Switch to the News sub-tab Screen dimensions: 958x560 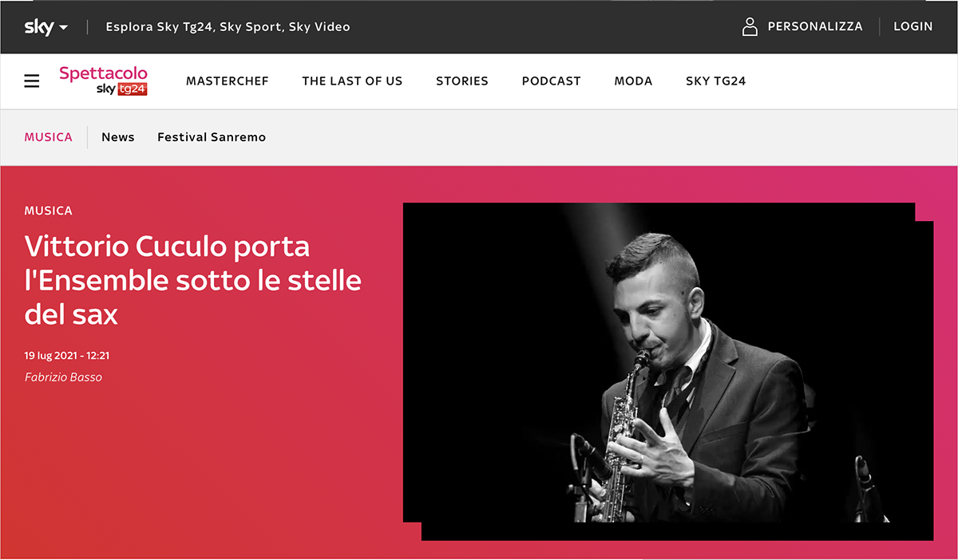(x=118, y=137)
